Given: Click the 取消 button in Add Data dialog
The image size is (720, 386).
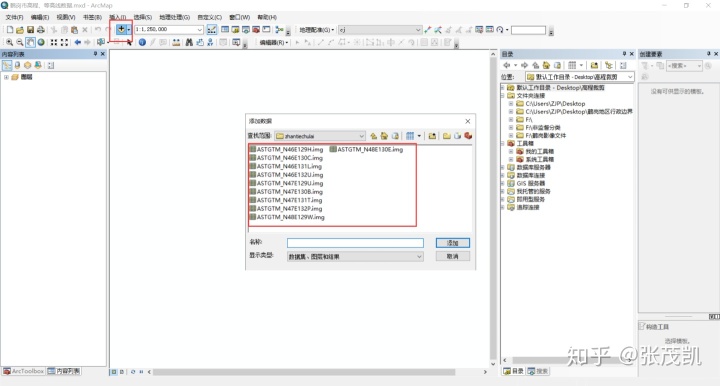Looking at the screenshot, I should pos(453,256).
